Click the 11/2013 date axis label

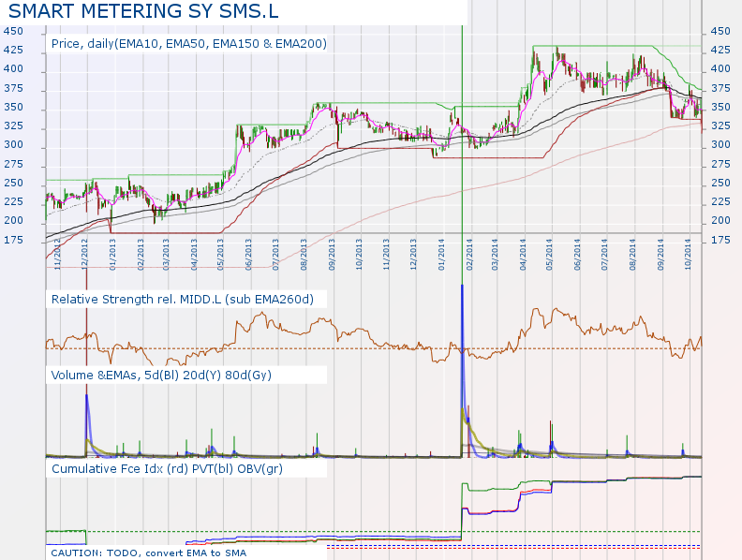click(386, 255)
